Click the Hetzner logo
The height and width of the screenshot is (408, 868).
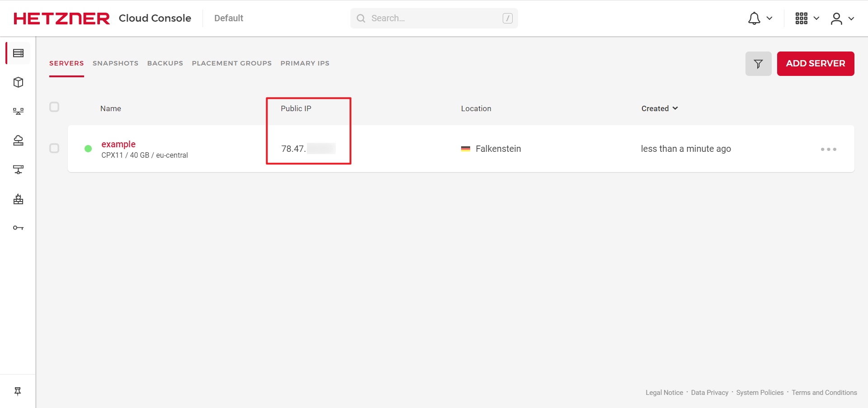pos(61,19)
